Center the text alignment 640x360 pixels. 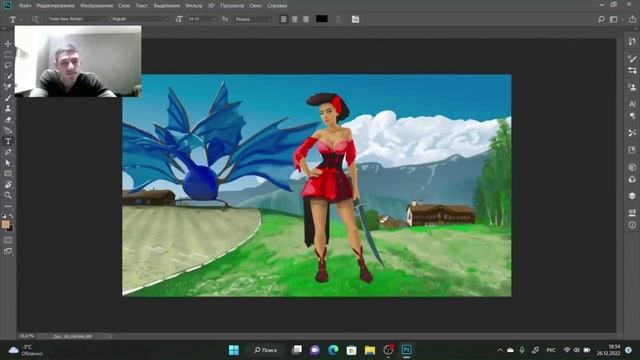coord(295,19)
